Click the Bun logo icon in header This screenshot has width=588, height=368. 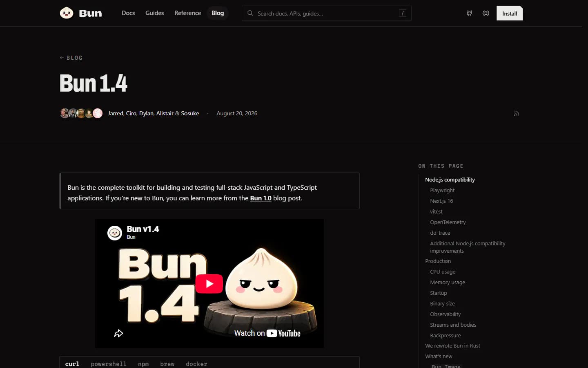67,13
